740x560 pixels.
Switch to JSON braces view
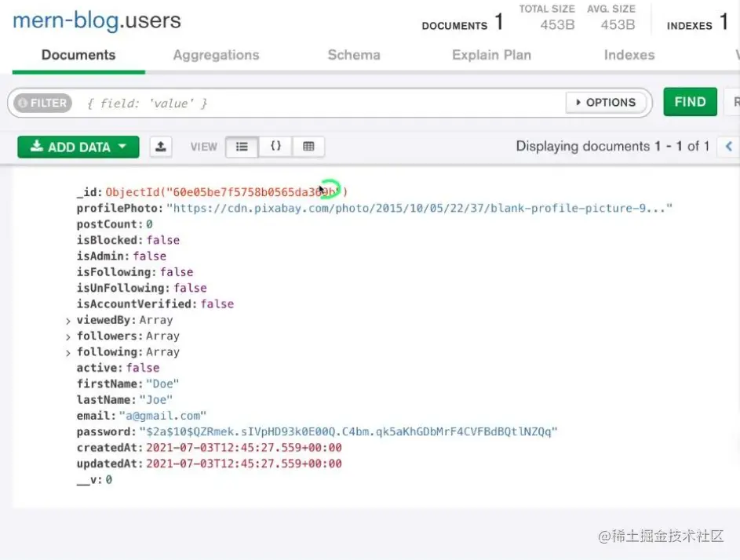pos(275,147)
